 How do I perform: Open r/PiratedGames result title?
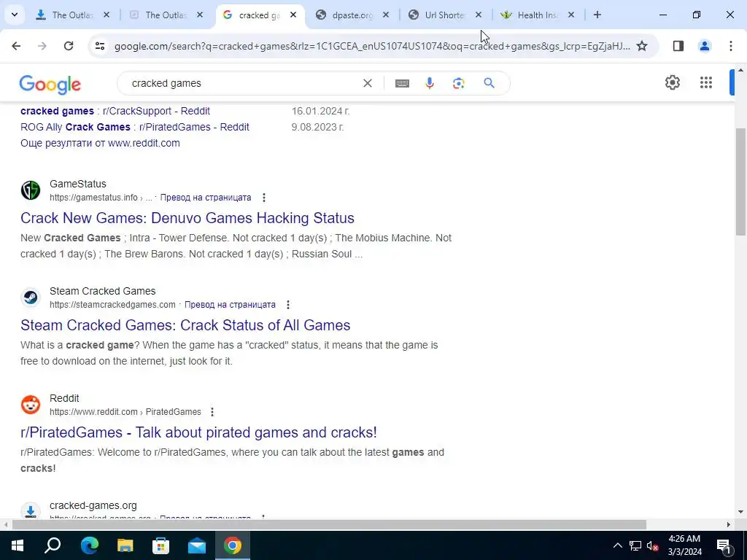(x=198, y=432)
